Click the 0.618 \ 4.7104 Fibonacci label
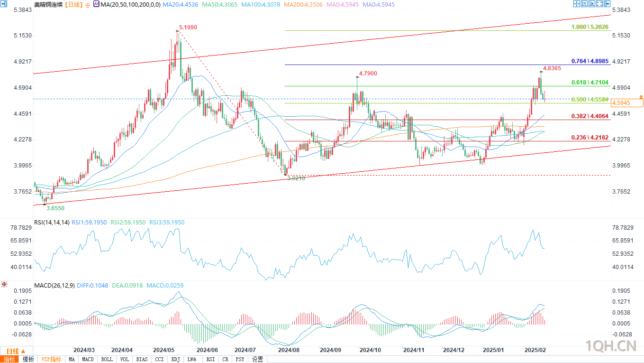Screen dimensions: 644x363 pyautogui.click(x=591, y=82)
